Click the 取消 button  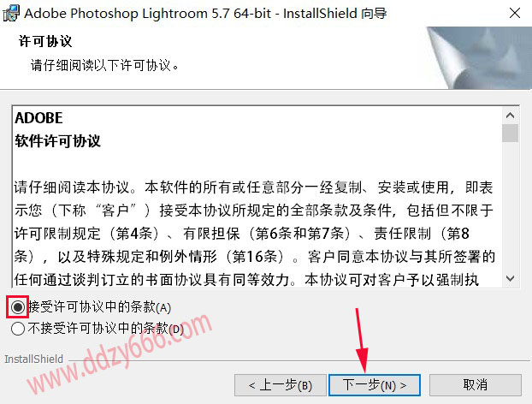(476, 385)
